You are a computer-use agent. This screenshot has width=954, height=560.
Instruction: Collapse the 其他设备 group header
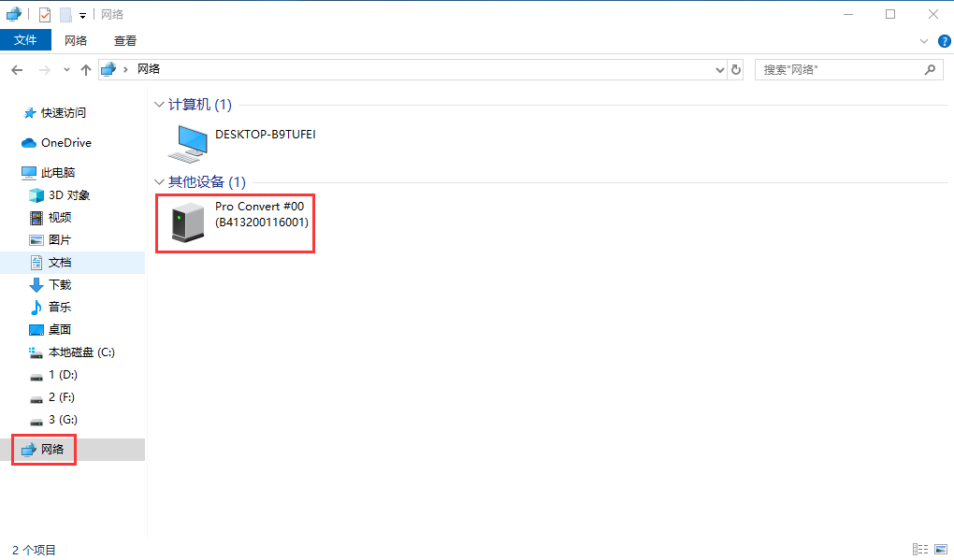click(159, 182)
